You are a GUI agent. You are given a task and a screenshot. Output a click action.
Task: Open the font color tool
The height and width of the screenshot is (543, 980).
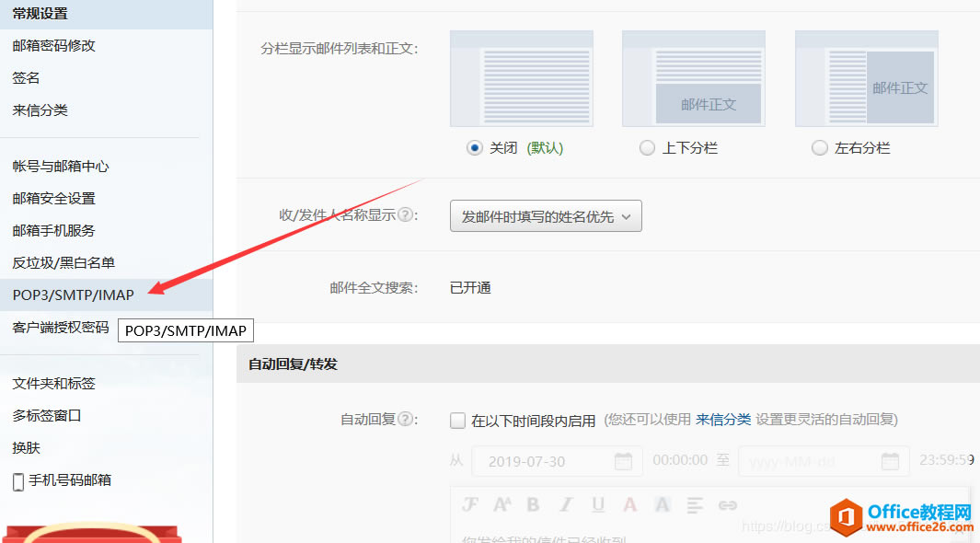point(629,504)
